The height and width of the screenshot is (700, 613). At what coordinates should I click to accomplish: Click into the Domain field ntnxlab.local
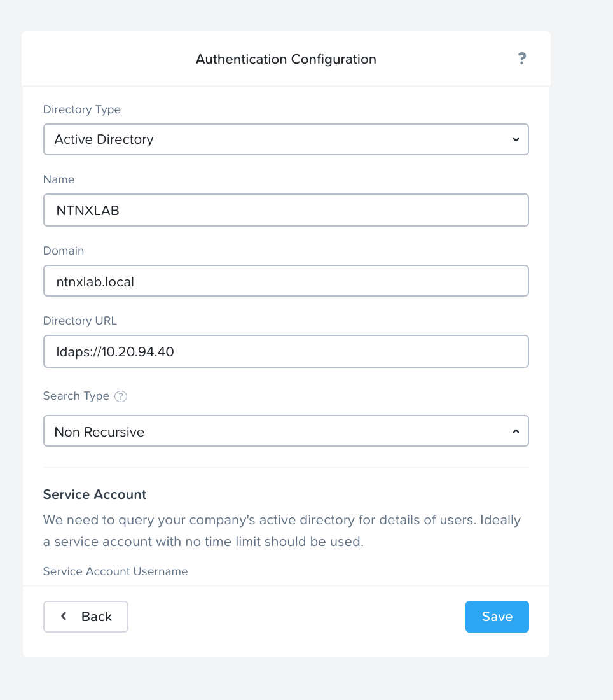pyautogui.click(x=286, y=281)
